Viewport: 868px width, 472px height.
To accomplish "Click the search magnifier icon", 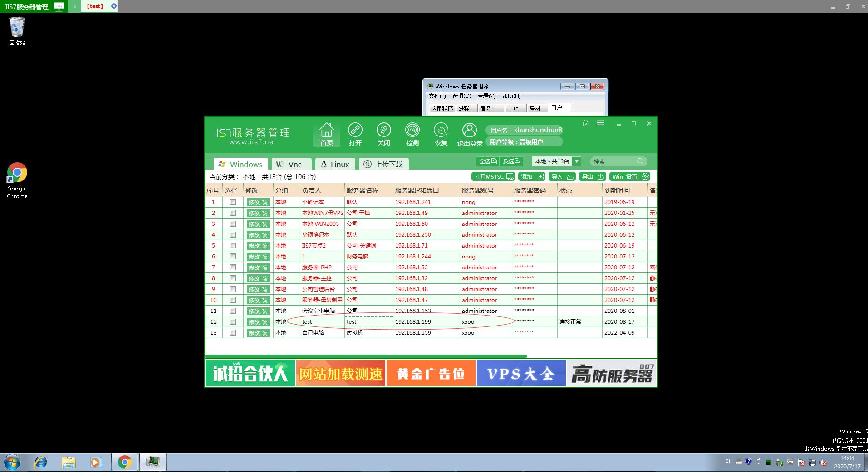I will tap(640, 161).
